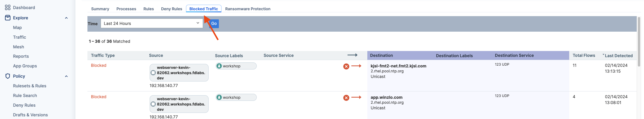Click total flows value 11
This screenshot has width=644, height=119.
click(x=574, y=65)
